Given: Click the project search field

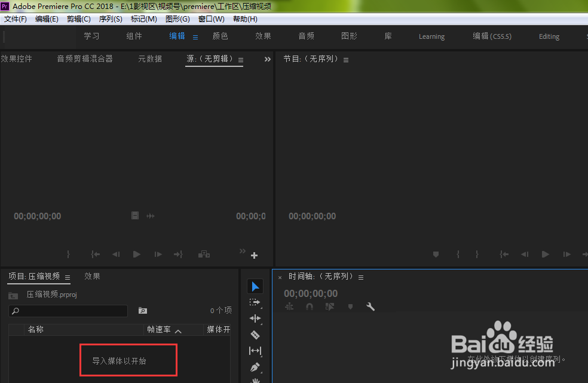Looking at the screenshot, I should point(68,311).
